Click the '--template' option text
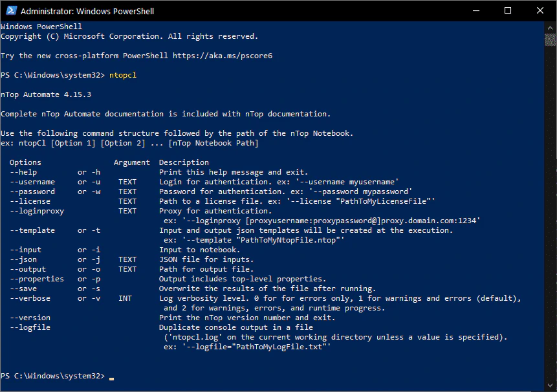 pyautogui.click(x=32, y=230)
